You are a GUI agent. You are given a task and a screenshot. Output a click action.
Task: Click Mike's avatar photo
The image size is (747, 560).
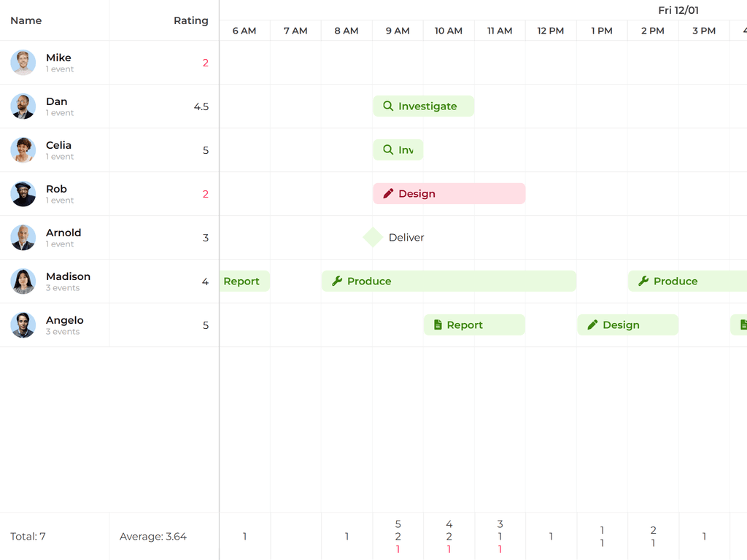pos(23,63)
